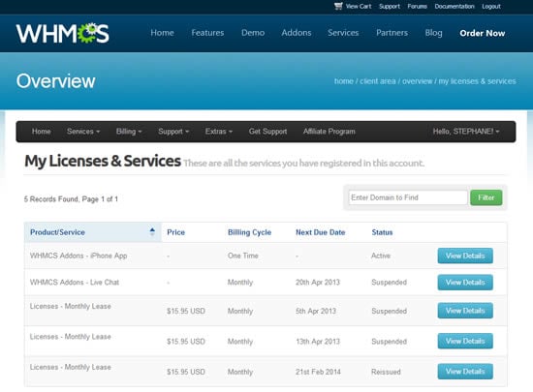This screenshot has width=533, height=392.
Task: Click the WHMCS logo
Action: click(63, 33)
